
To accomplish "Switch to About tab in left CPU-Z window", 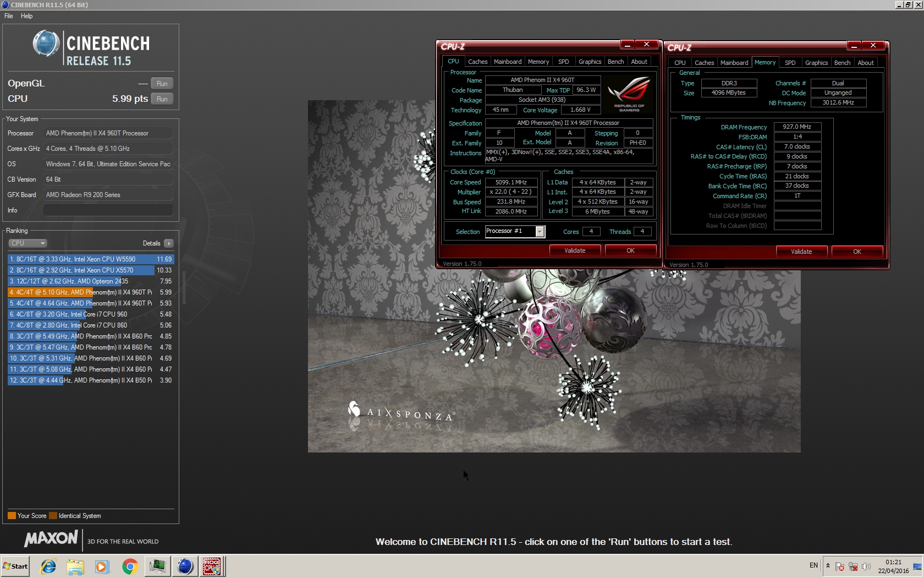I will (639, 62).
